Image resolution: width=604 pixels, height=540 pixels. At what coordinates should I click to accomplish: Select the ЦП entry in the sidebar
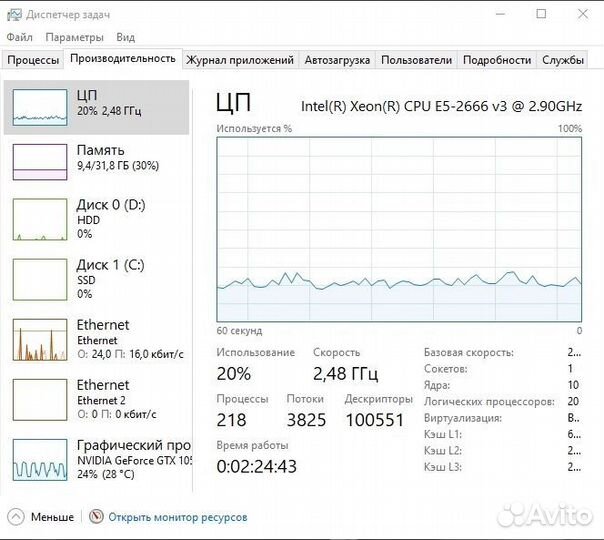click(96, 107)
